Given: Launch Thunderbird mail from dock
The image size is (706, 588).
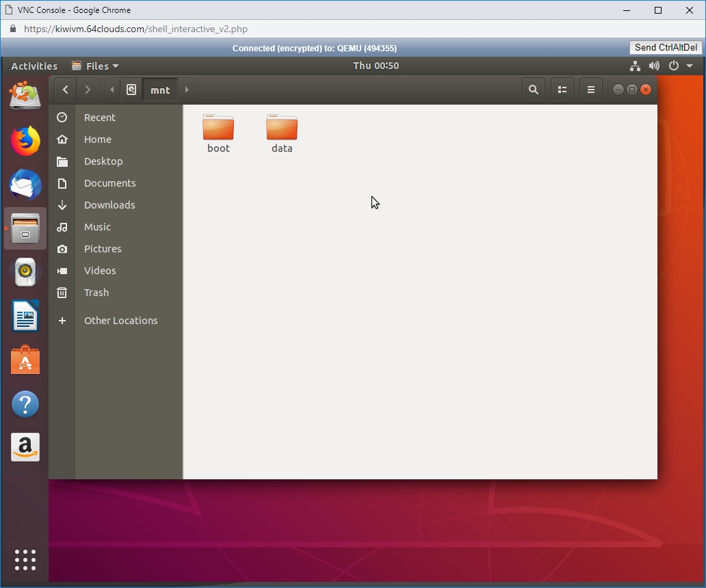Looking at the screenshot, I should click(x=25, y=185).
